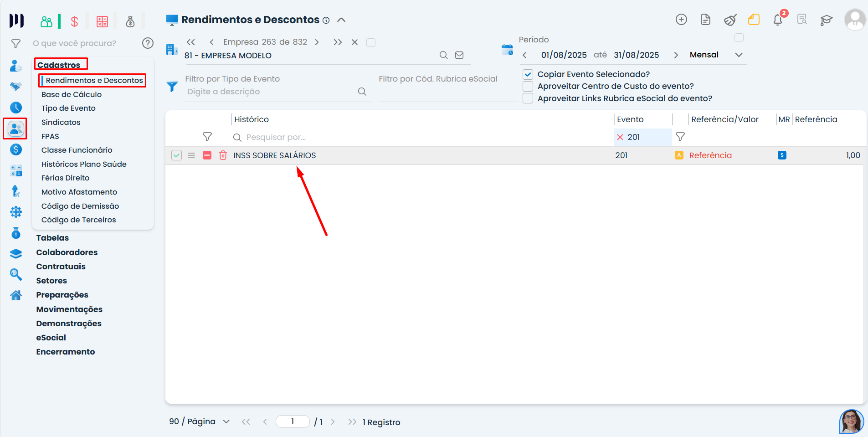Toggle the checkbox on INSS SOBRE SALÁRIOS row
868x437 pixels.
click(x=176, y=155)
